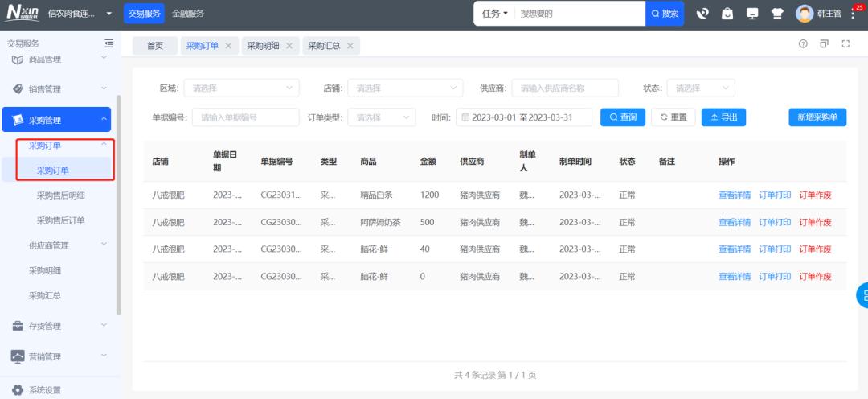Switch to the 采购明细 tab
The image size is (868, 399).
263,46
